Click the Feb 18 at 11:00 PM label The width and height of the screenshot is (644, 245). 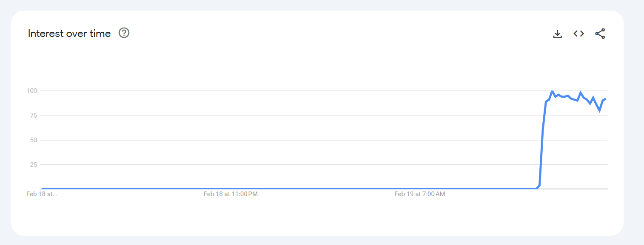pos(231,194)
